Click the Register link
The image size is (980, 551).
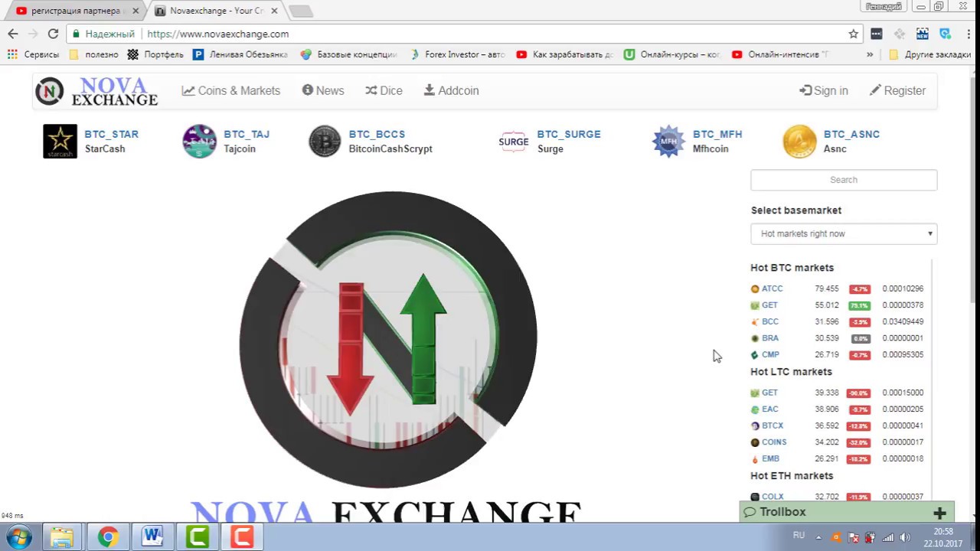(x=897, y=90)
